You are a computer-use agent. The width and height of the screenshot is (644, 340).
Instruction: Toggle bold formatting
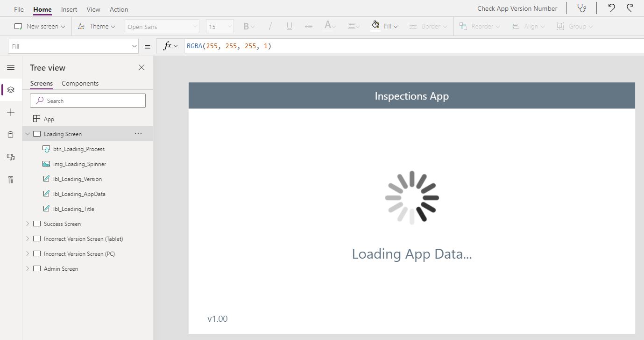(x=247, y=26)
